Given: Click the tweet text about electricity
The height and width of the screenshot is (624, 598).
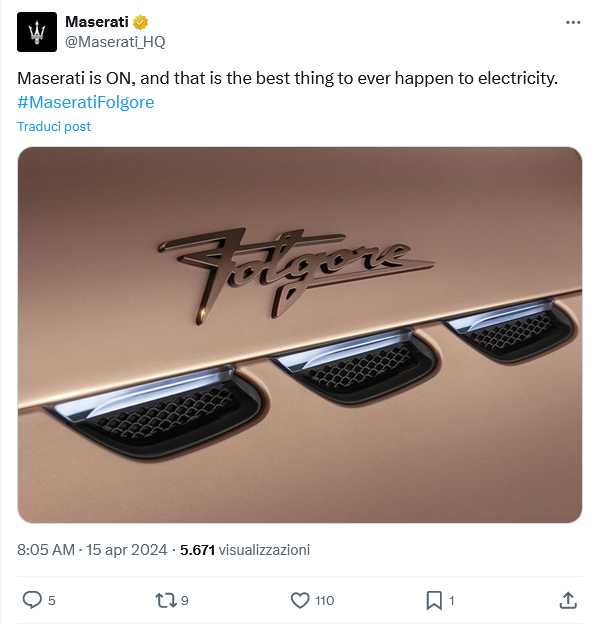Looking at the screenshot, I should point(287,78).
